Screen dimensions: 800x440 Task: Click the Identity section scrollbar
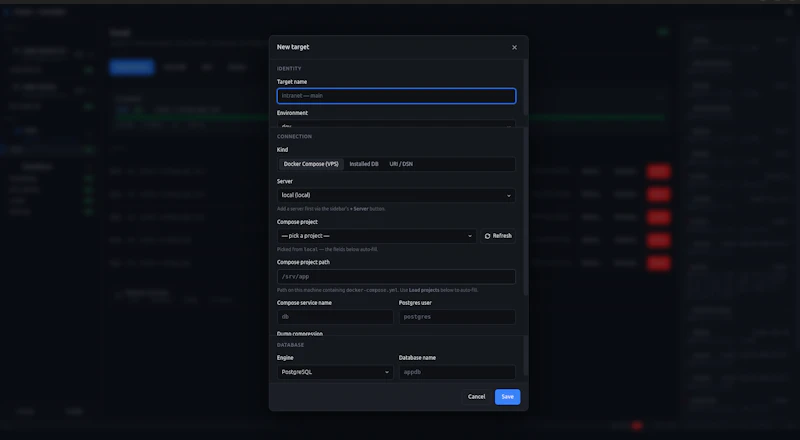pyautogui.click(x=526, y=88)
